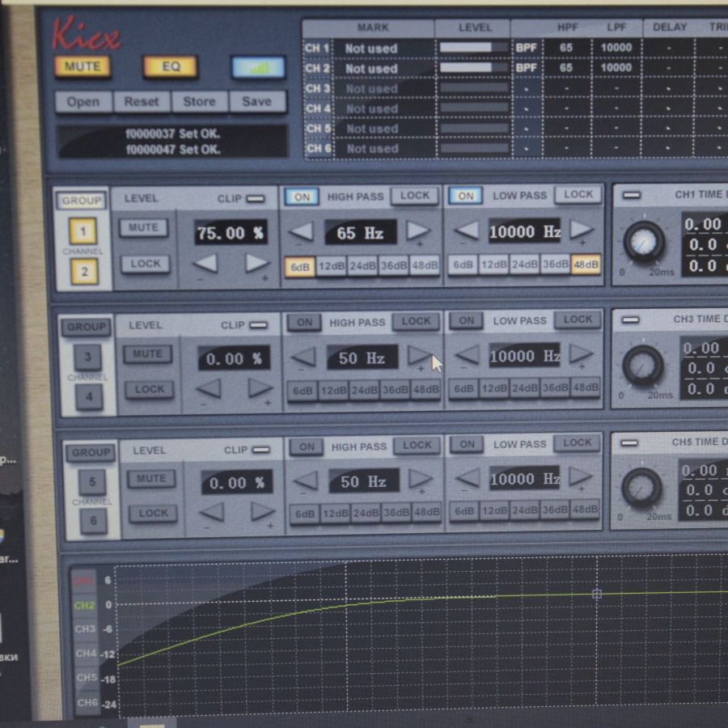This screenshot has width=728, height=728.
Task: Click the CH1 time delay knob
Action: tap(644, 241)
